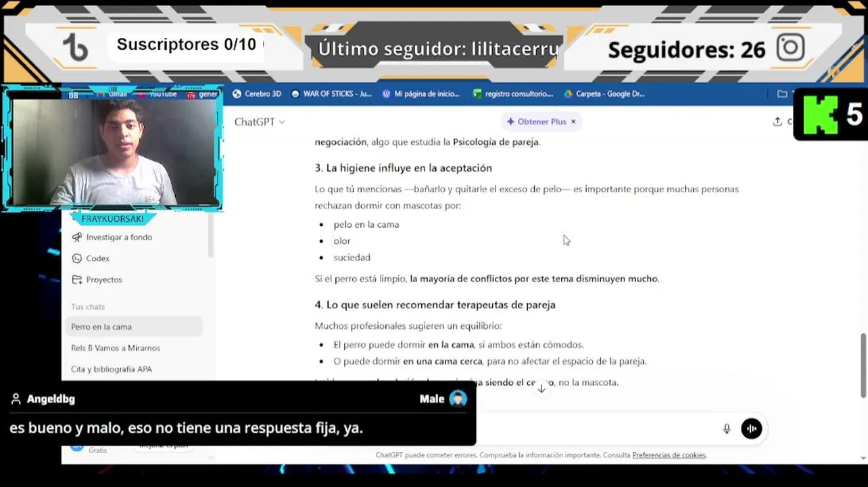Click the Kick logo icon overlay
The height and width of the screenshot is (487, 868).
coord(820,115)
